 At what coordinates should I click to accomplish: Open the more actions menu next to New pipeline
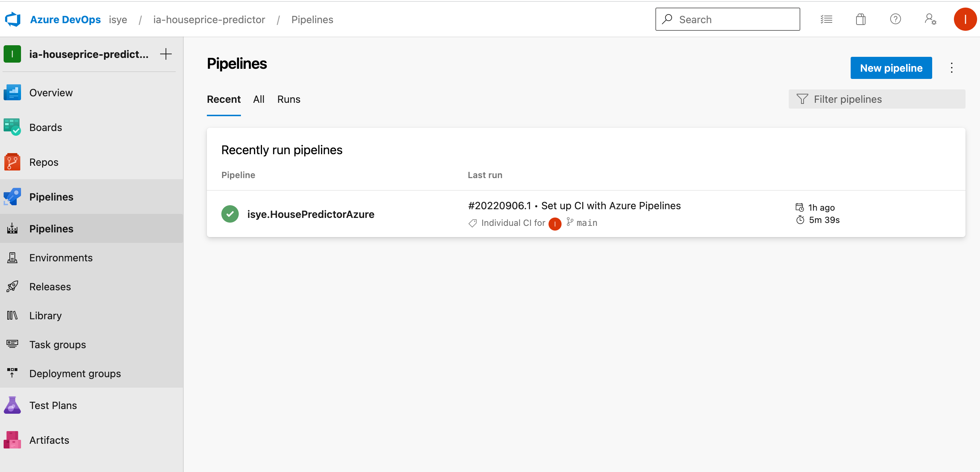951,68
